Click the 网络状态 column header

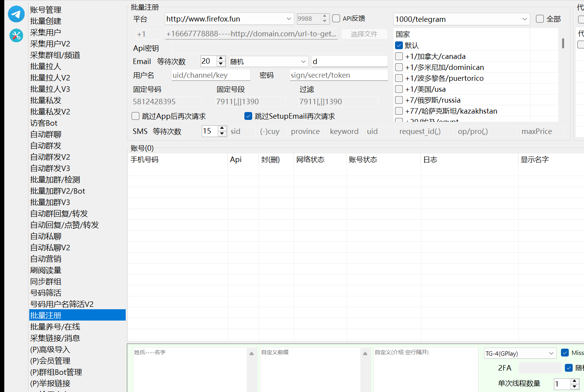(x=320, y=159)
